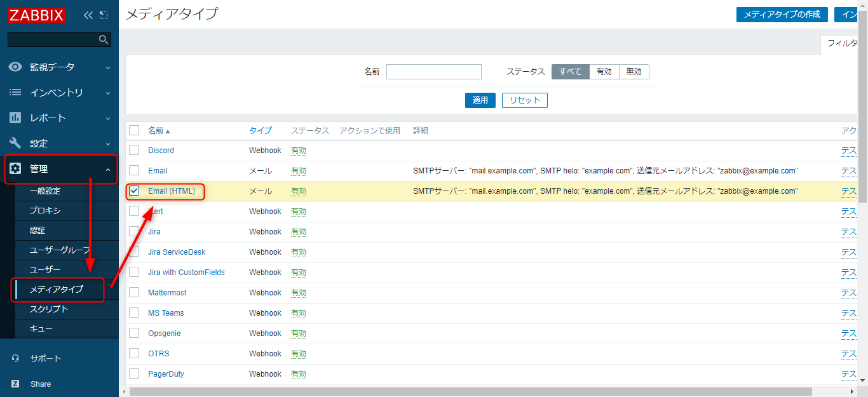The width and height of the screenshot is (868, 397).
Task: Sort by タイプ column header
Action: pos(261,130)
